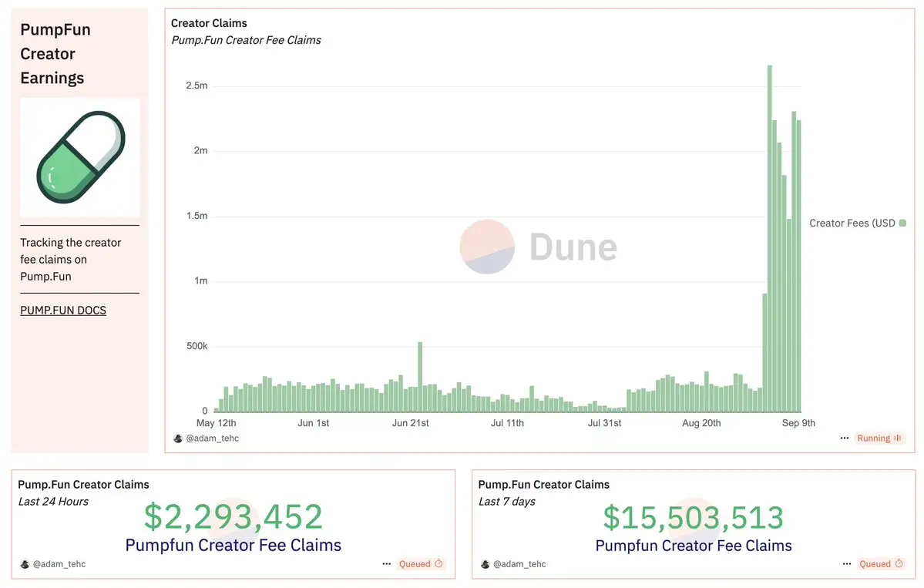Click Queued badge on Last 24 Hours card
The width and height of the screenshot is (924, 588).
pos(421,564)
